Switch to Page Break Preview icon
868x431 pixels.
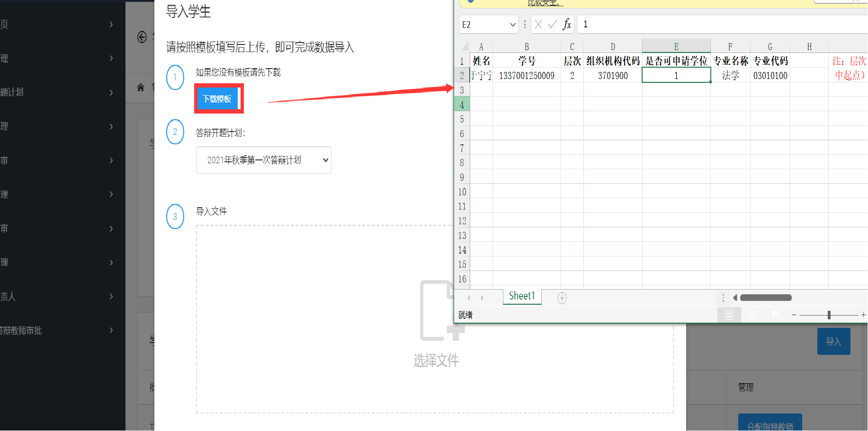pos(776,315)
